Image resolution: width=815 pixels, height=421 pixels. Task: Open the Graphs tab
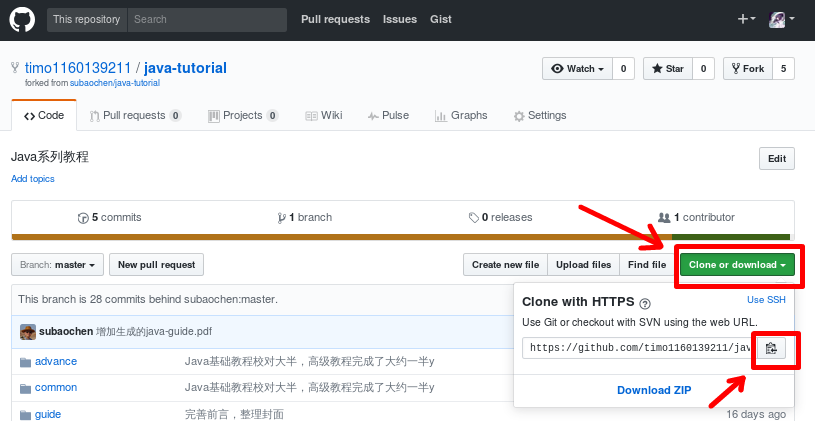[x=461, y=115]
